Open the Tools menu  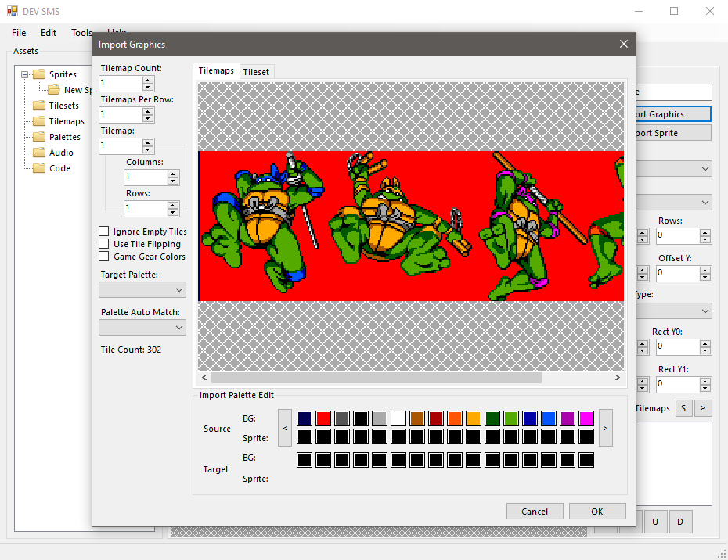pos(81,33)
